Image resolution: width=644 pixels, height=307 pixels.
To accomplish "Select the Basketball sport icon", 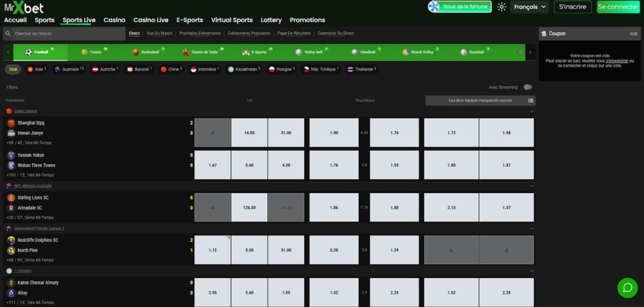I will [x=136, y=52].
